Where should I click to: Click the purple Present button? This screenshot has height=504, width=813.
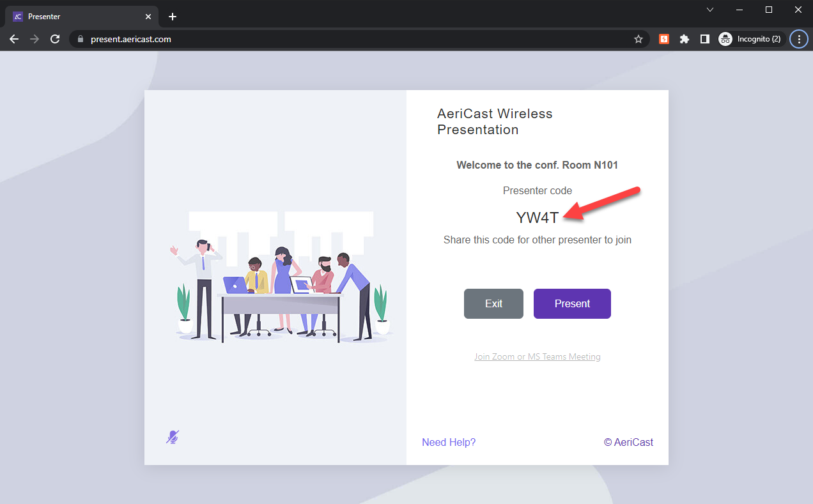tap(572, 303)
